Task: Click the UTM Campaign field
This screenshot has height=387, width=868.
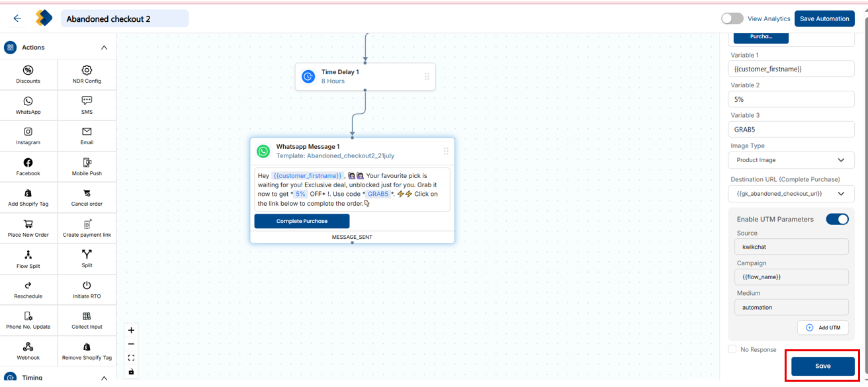Action: click(791, 277)
